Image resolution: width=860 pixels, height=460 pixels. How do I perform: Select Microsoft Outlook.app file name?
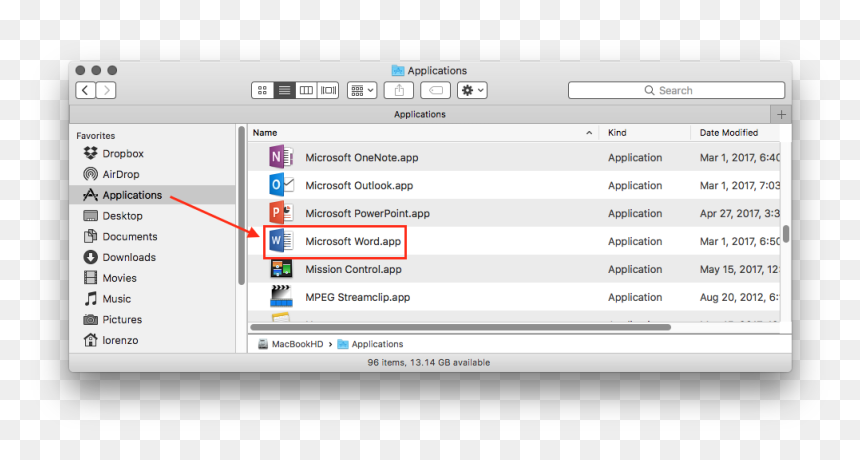359,186
